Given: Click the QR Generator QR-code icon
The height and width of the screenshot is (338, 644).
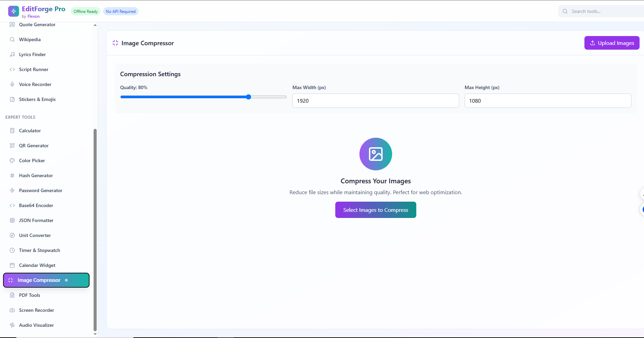Looking at the screenshot, I should 12,146.
